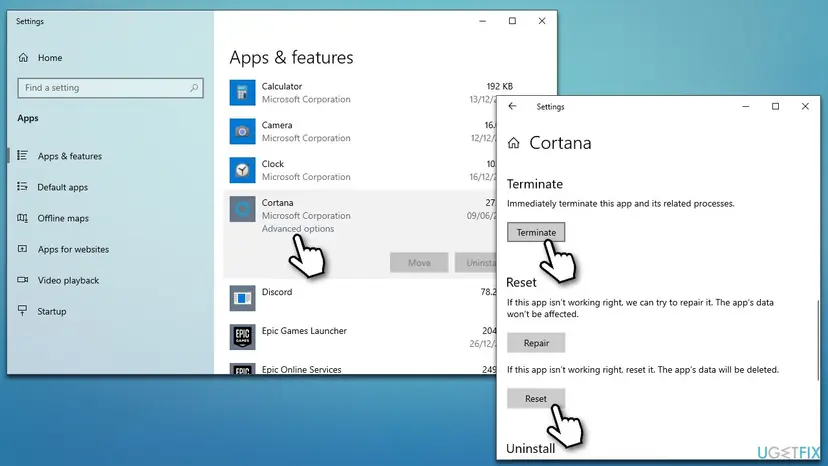This screenshot has width=828, height=466.
Task: Open Cortana Advanced options link
Action: click(x=298, y=229)
